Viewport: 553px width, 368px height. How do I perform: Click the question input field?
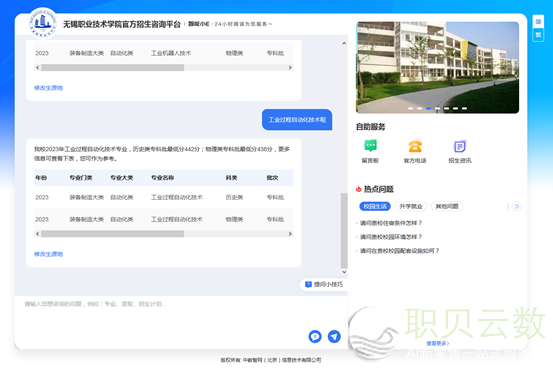pos(181,312)
